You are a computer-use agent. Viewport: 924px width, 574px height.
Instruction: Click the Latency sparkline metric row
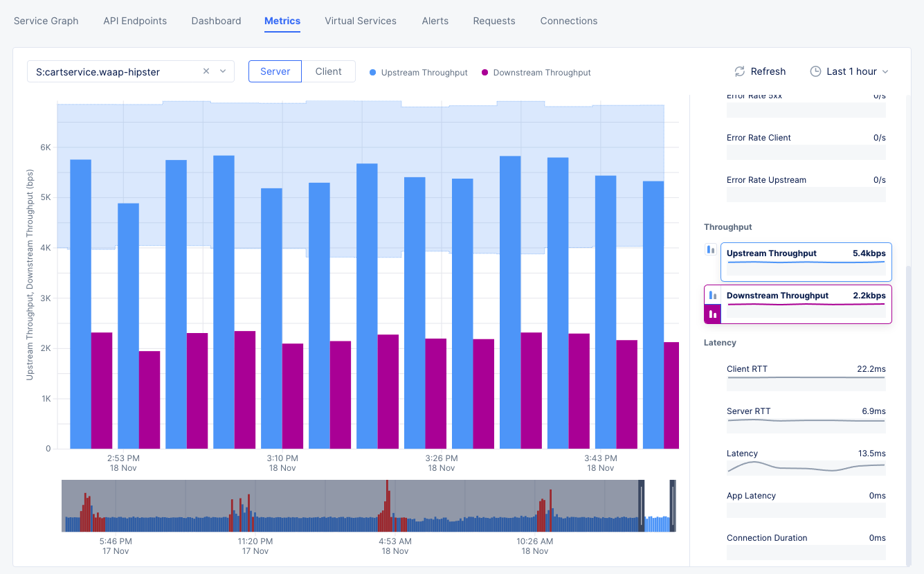[x=806, y=463]
